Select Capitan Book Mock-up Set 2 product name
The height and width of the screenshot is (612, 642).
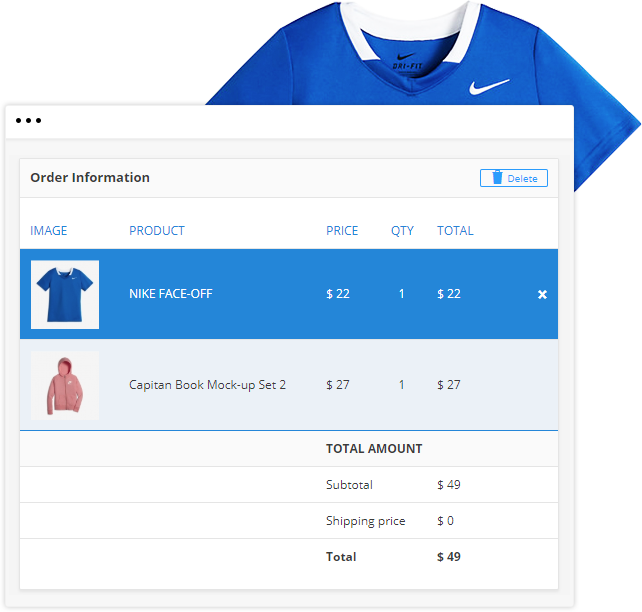click(x=207, y=385)
